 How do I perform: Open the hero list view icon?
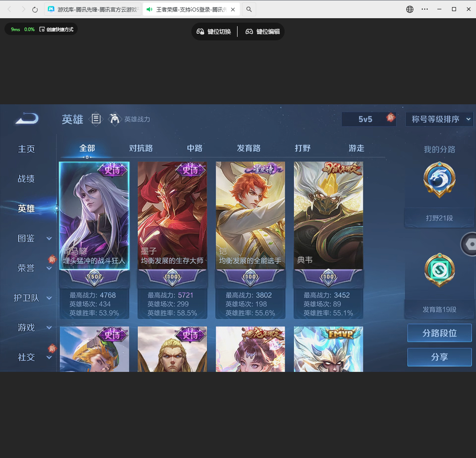tap(96, 119)
